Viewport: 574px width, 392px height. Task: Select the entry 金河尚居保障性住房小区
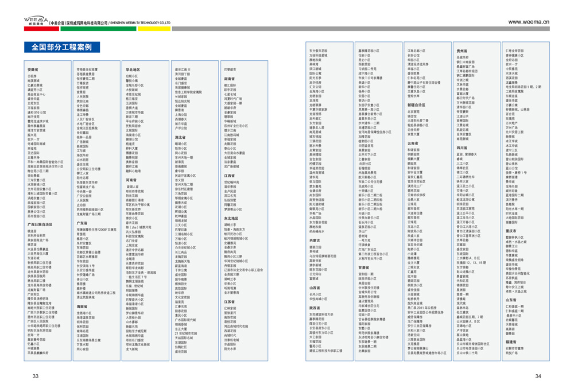click(x=375, y=132)
